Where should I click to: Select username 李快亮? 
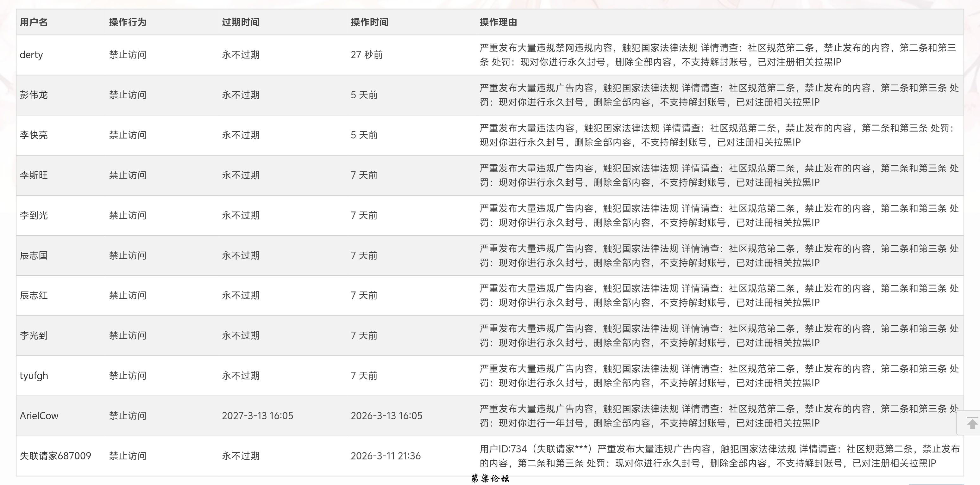34,135
